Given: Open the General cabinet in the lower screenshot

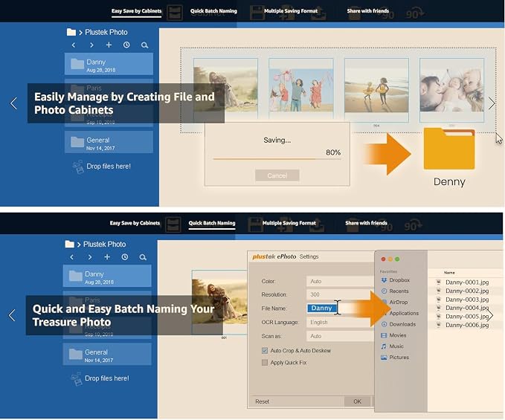Looking at the screenshot, I should 107,354.
